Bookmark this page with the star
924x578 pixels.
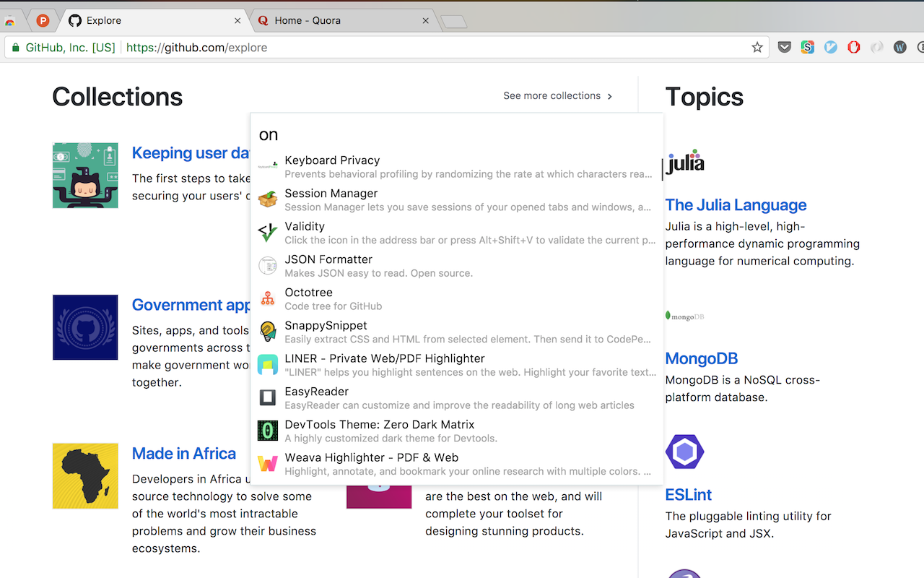(757, 48)
